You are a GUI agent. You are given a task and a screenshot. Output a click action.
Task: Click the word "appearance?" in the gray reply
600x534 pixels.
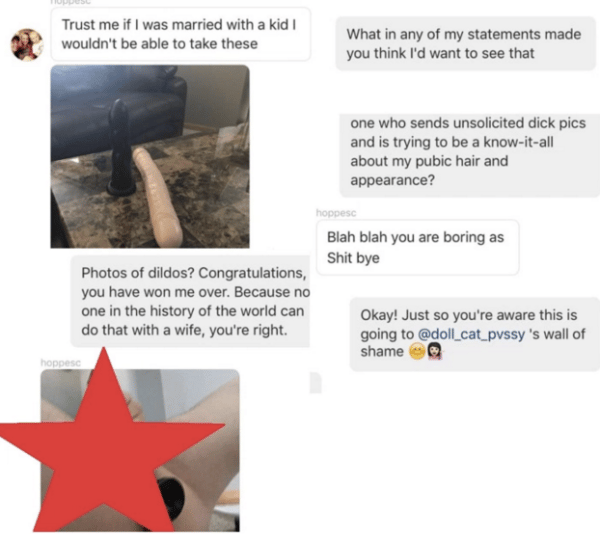(393, 180)
